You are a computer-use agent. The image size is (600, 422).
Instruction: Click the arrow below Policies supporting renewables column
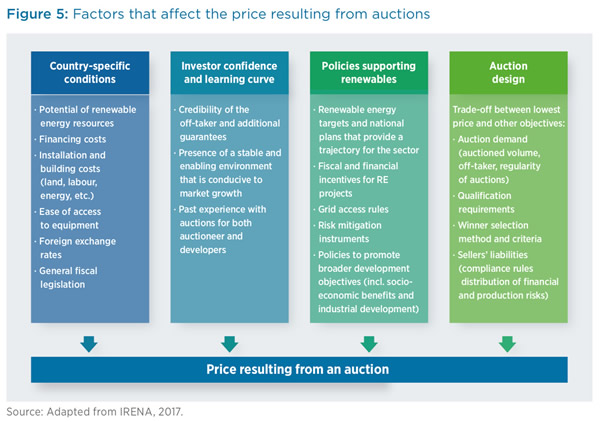(x=369, y=344)
